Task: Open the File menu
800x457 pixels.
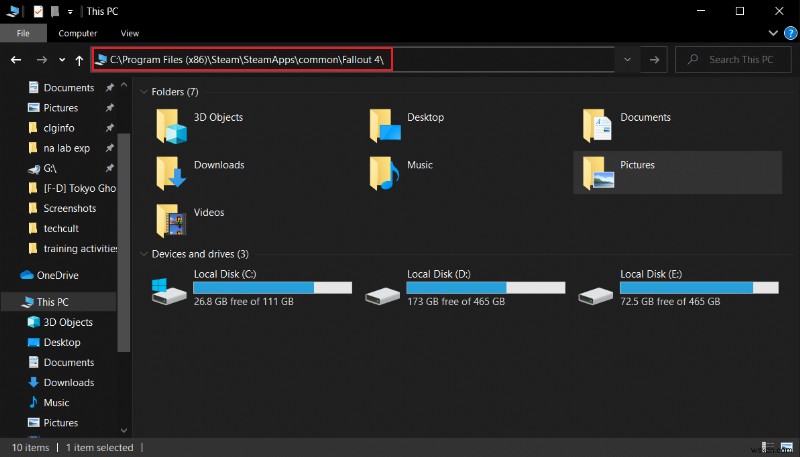Action: [23, 33]
